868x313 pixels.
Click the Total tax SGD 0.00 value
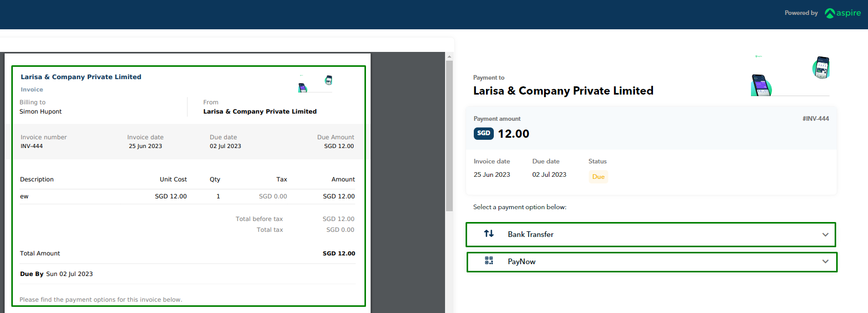click(x=340, y=230)
